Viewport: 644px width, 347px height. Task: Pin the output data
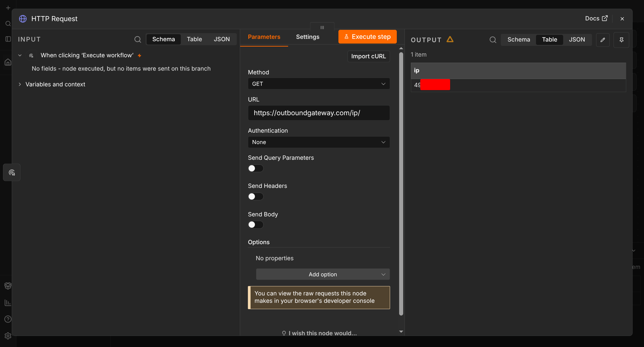pos(621,40)
